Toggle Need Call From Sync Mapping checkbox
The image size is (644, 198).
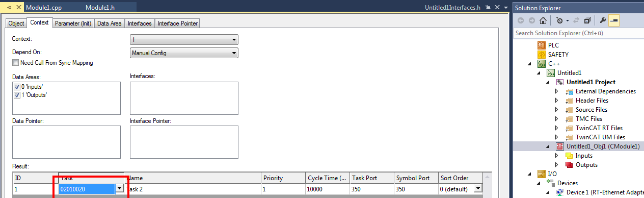coord(15,63)
